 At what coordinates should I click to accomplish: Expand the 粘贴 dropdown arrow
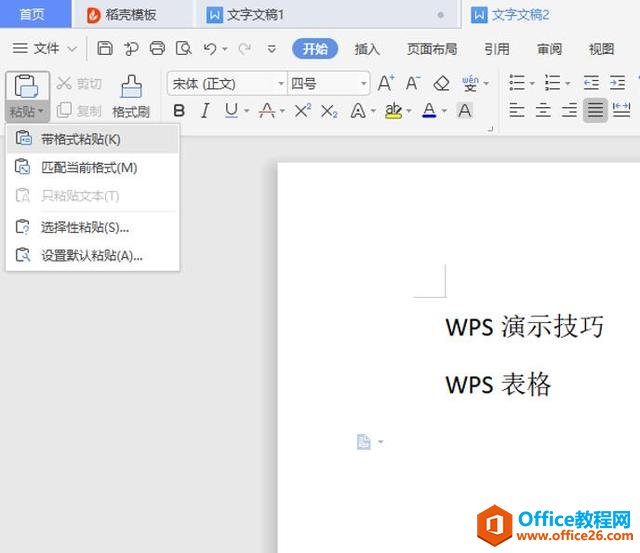coord(41,111)
